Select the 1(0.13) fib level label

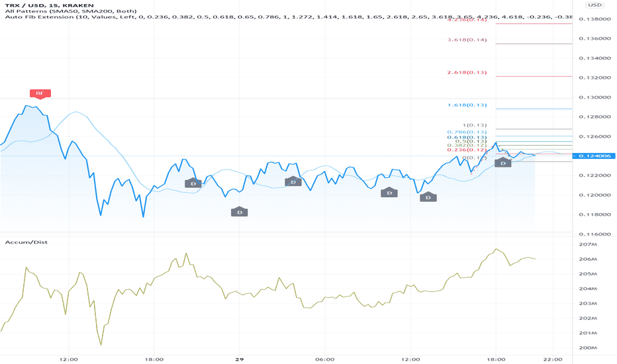(x=475, y=125)
